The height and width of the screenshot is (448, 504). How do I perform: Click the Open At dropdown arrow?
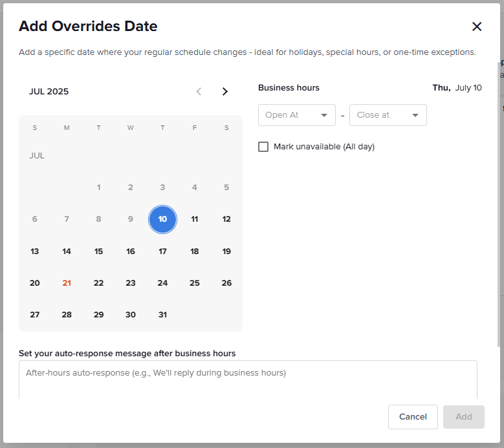(324, 115)
